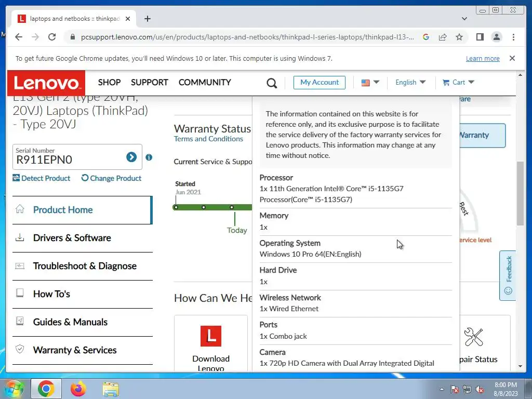This screenshot has width=532, height=399.
Task: Click the network tray icon
Action: point(467,390)
